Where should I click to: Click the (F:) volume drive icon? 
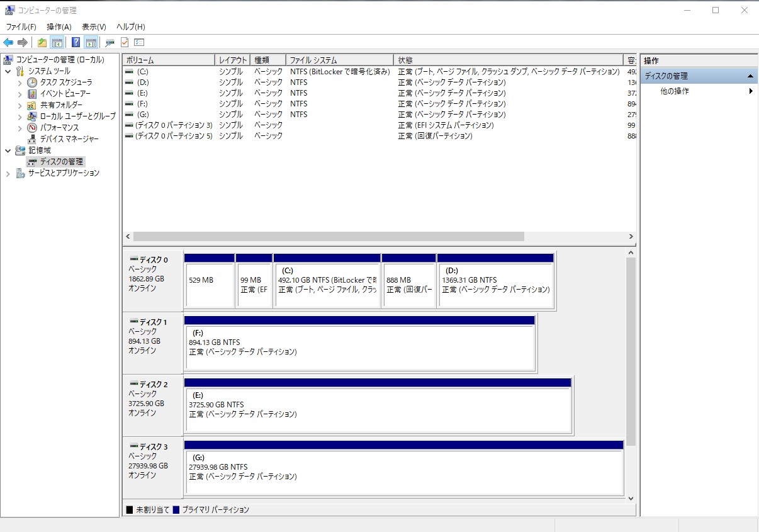tap(129, 104)
